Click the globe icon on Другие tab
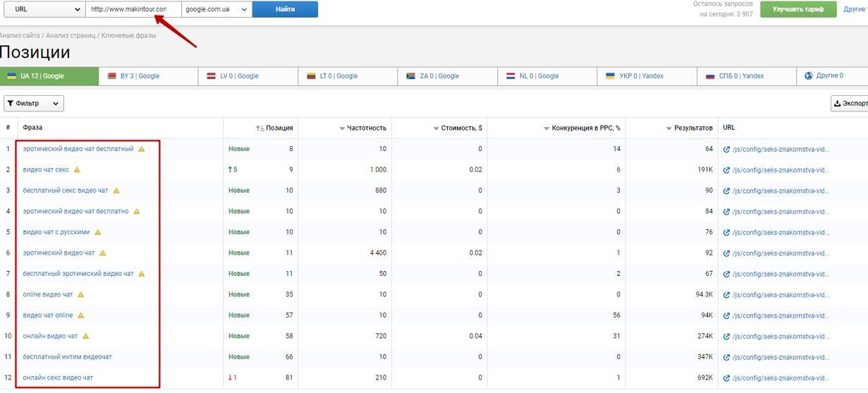This screenshot has height=393, width=868. pyautogui.click(x=808, y=76)
